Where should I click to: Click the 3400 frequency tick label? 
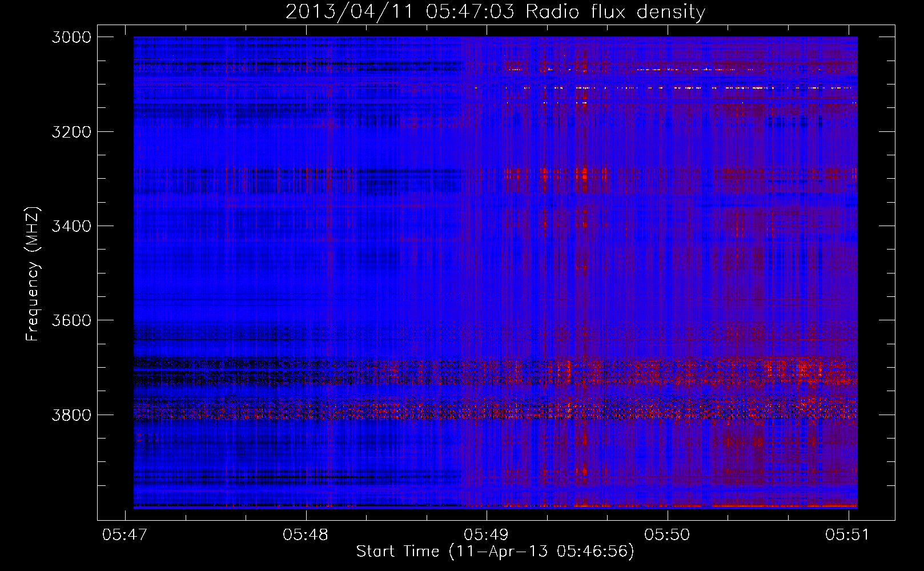pos(71,226)
